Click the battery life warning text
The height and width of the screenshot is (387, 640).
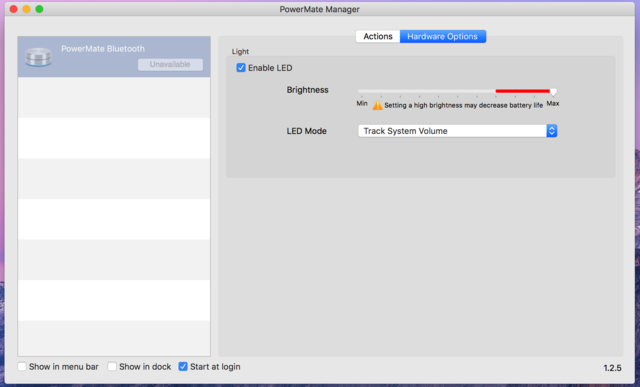[464, 105]
